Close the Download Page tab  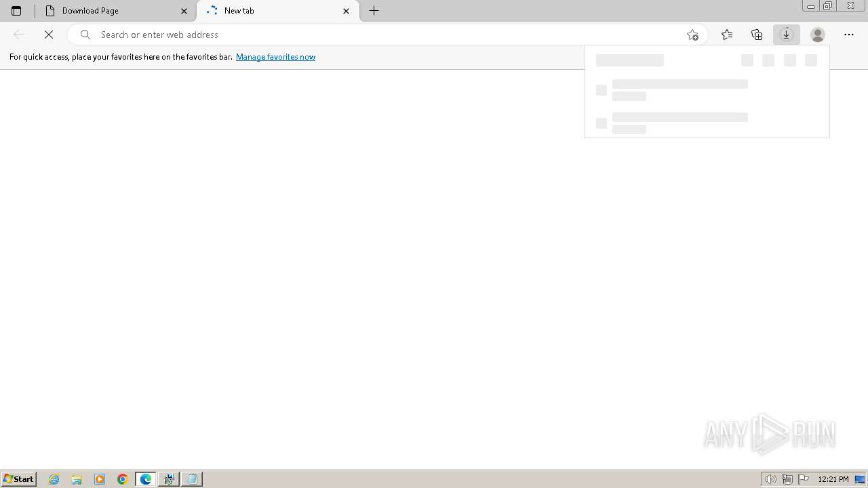(184, 11)
